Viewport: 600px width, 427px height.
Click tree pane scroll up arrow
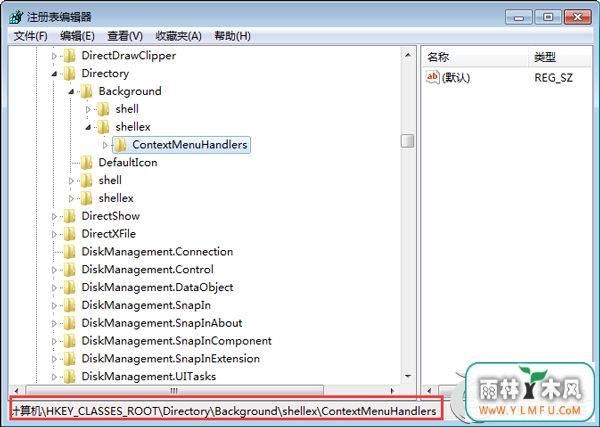[x=408, y=55]
